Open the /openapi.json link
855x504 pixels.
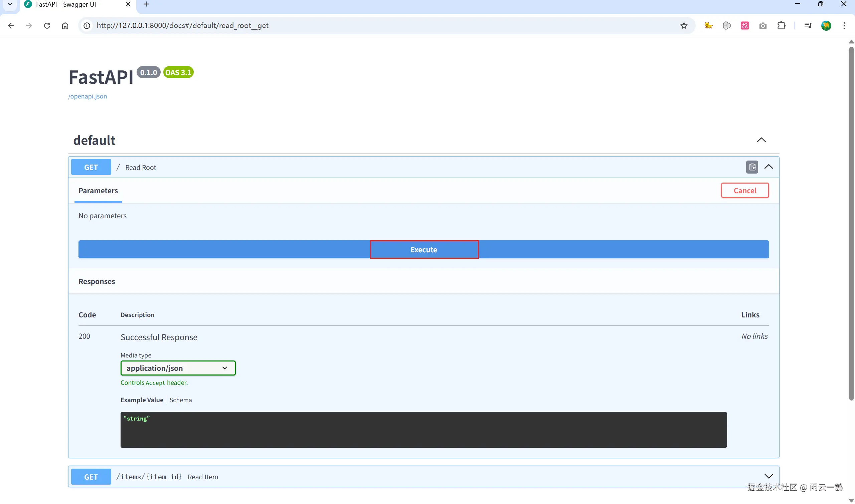[x=87, y=96]
